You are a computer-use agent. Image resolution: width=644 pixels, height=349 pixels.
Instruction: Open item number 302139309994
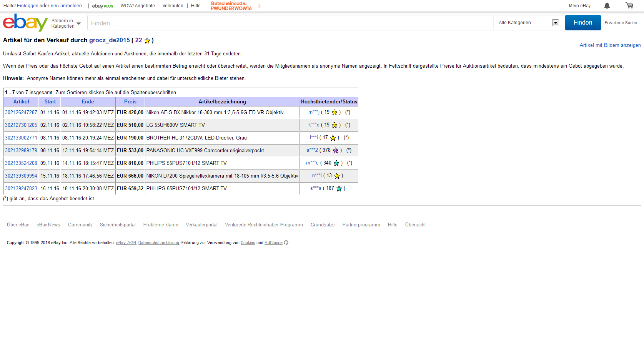(21, 176)
